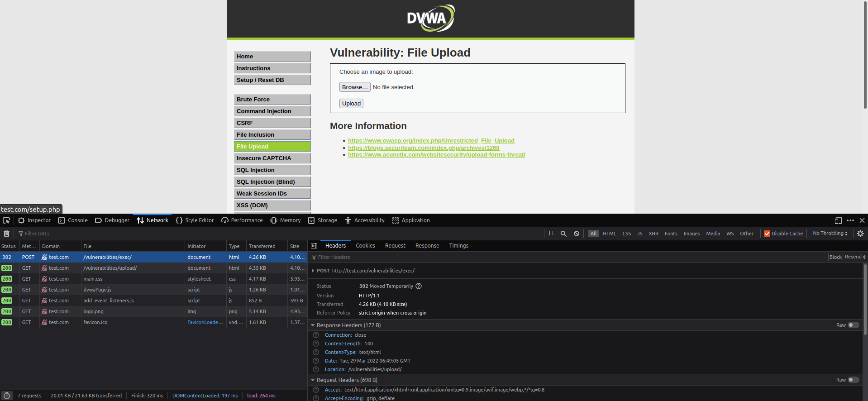Image resolution: width=868 pixels, height=401 pixels.
Task: Click the FaviconLoader initiator link
Action: [x=205, y=322]
